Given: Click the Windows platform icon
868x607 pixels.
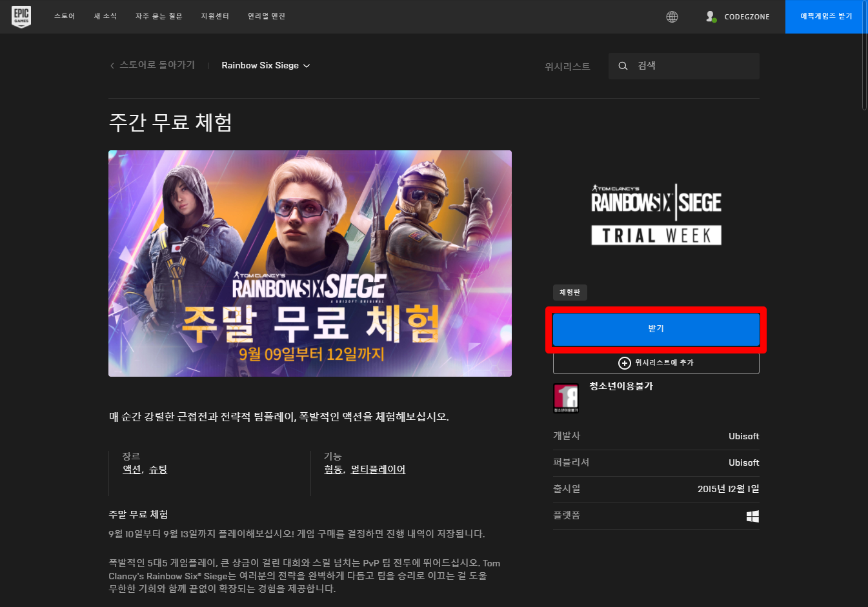Looking at the screenshot, I should click(752, 516).
